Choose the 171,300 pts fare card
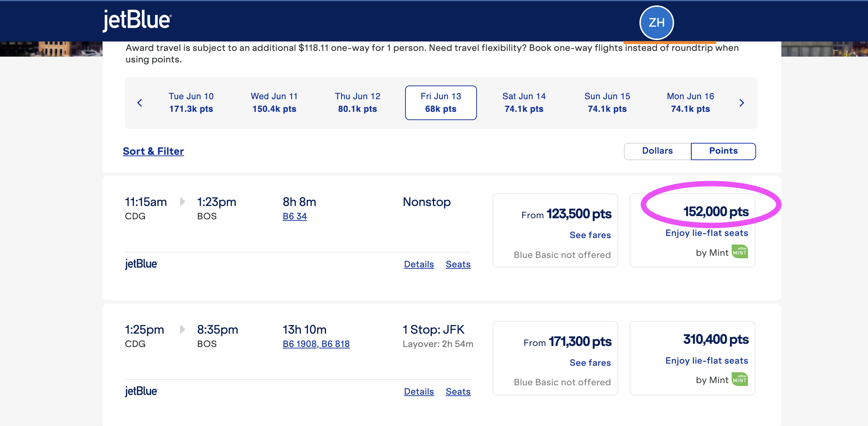This screenshot has height=426, width=868. pos(555,358)
